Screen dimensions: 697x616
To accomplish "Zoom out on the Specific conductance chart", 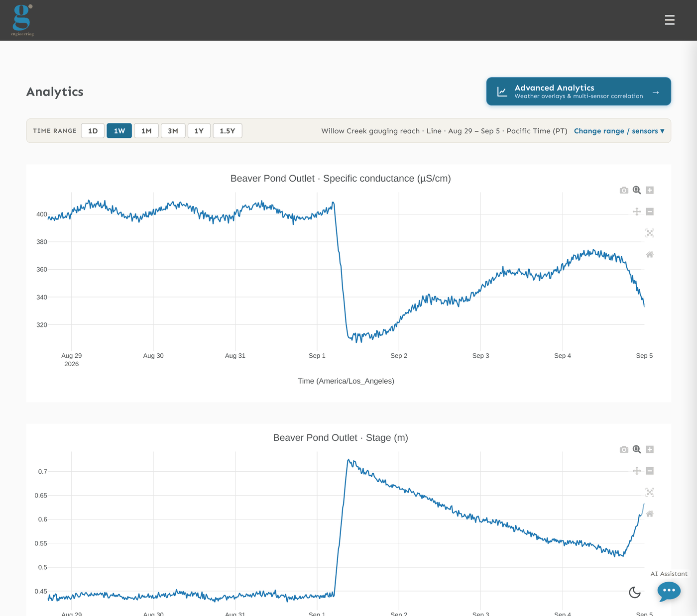I will pos(650,211).
